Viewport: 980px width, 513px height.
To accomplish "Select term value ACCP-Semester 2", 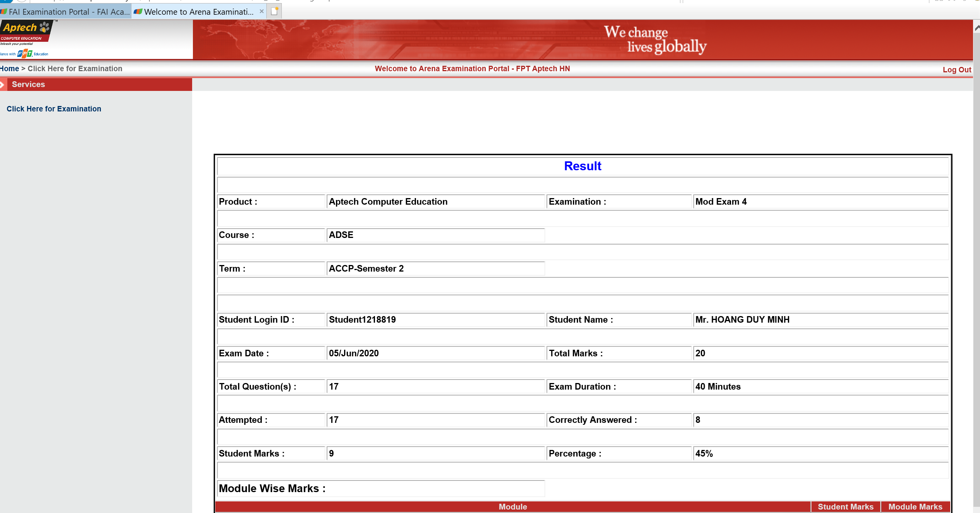I will pyautogui.click(x=366, y=268).
